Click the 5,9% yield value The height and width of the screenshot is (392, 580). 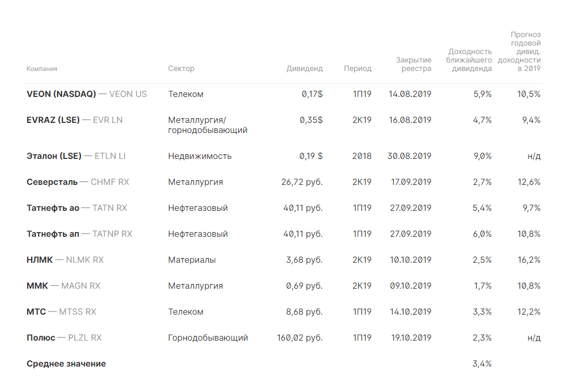[482, 94]
